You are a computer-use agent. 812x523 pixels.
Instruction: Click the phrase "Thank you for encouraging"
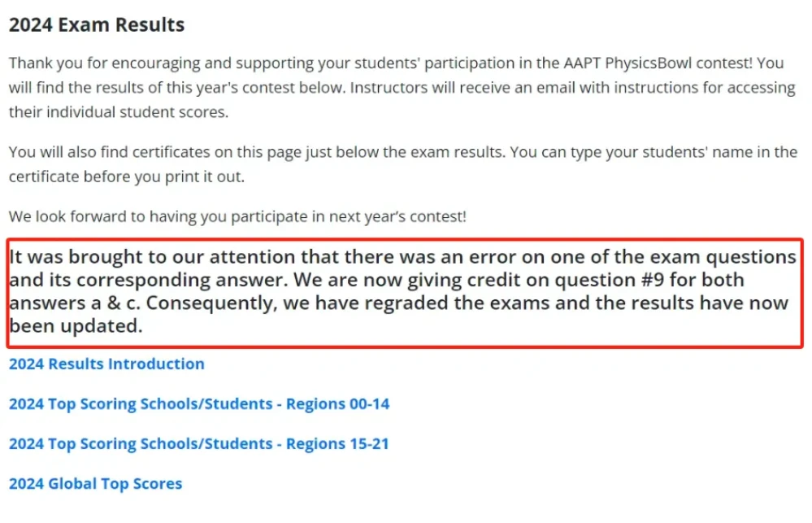(104, 63)
